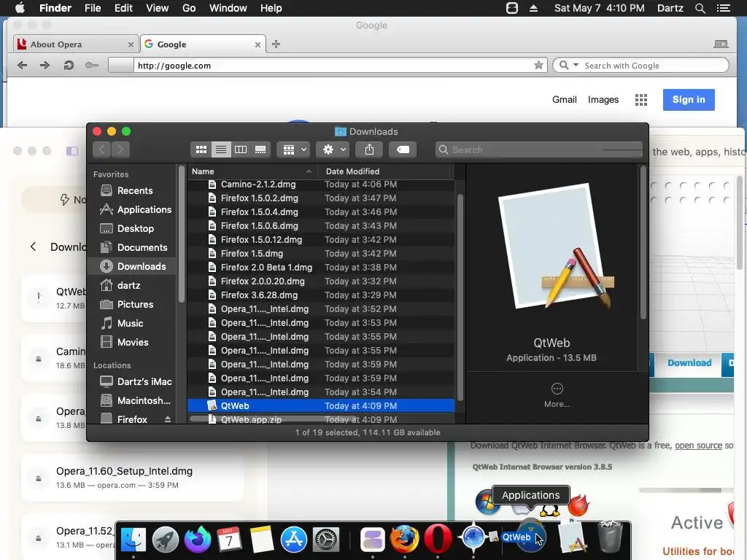
Task: Open the Window menu in menu bar
Action: [228, 8]
